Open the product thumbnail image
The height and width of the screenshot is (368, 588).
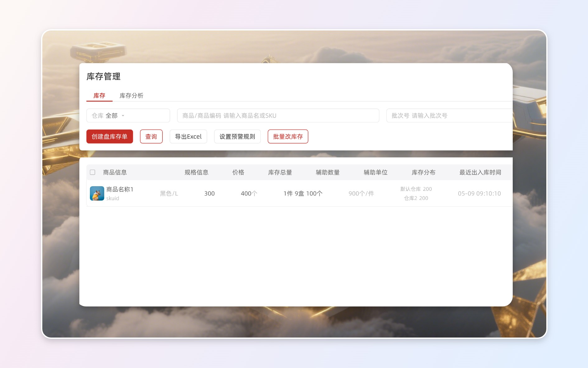pyautogui.click(x=97, y=193)
